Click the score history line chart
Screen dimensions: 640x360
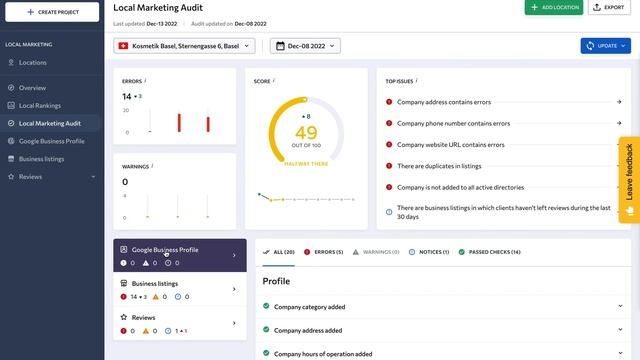click(x=306, y=198)
